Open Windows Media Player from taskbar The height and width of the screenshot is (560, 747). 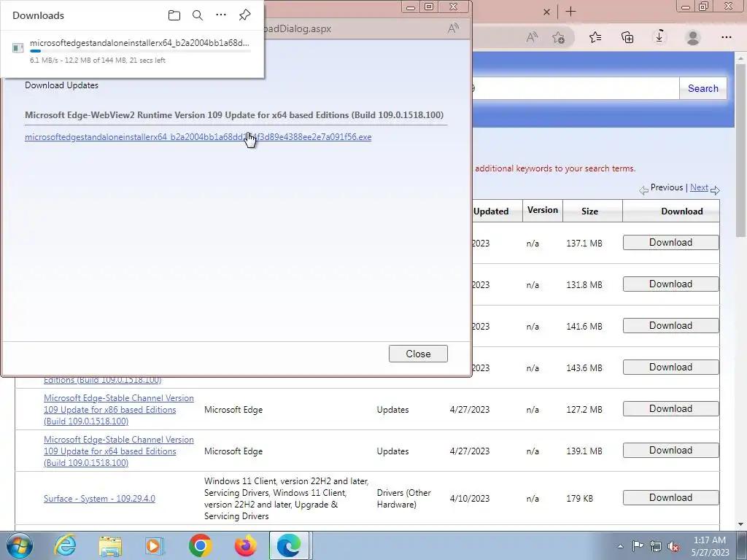point(155,545)
